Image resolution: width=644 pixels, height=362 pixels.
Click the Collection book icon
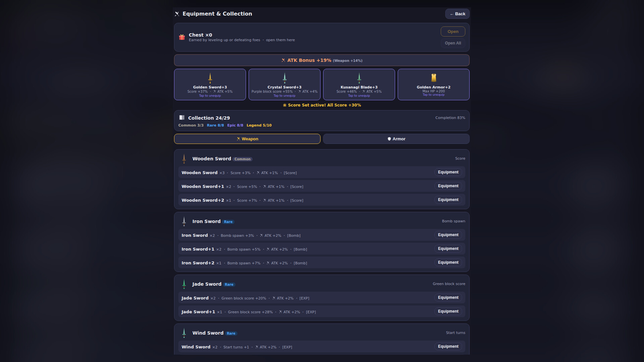182,118
